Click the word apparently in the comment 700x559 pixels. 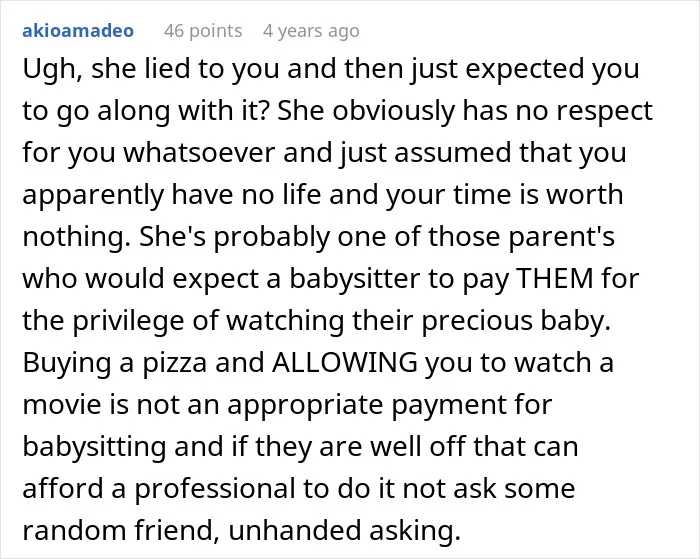(x=93, y=196)
